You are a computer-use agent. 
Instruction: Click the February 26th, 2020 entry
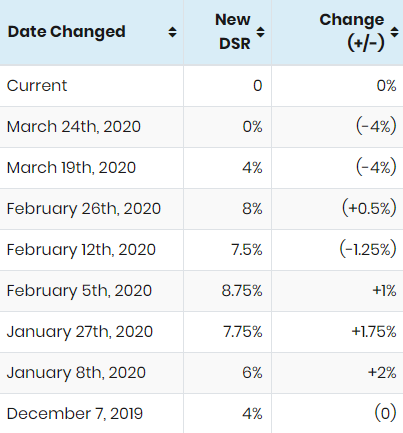84,209
